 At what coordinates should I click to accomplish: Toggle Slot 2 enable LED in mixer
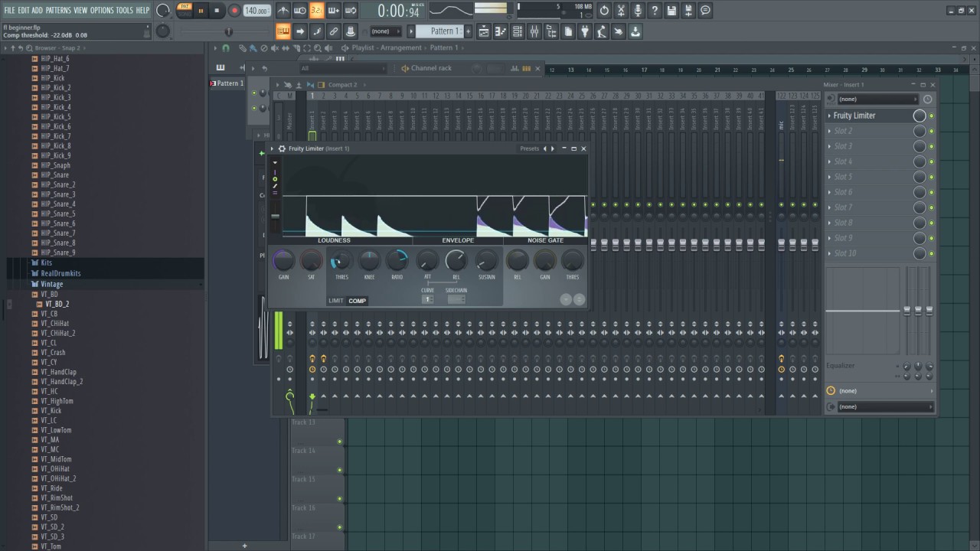pyautogui.click(x=932, y=132)
